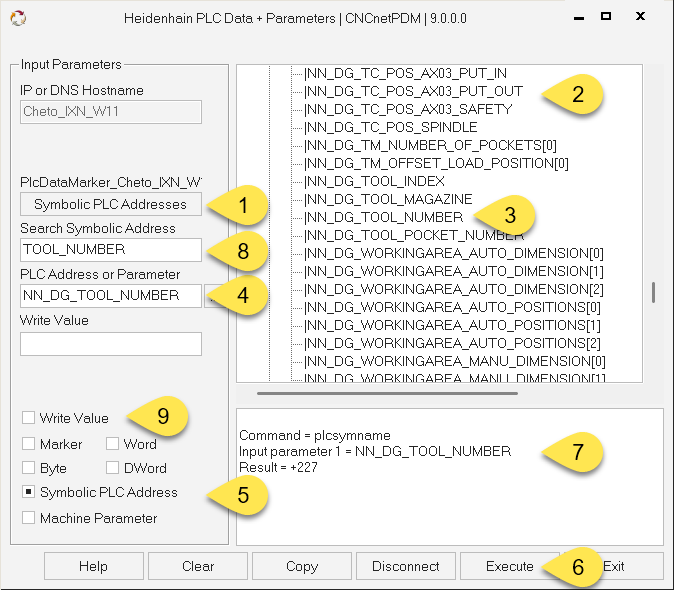Close the CNCnetPDM window
Image resolution: width=674 pixels, height=590 pixels.
640,16
